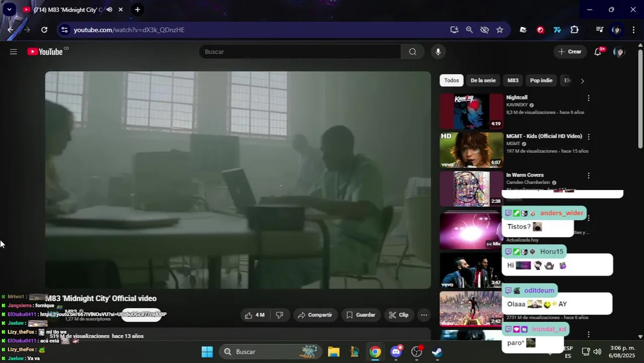Open In Warm Covers video thumbnail

coord(471,189)
